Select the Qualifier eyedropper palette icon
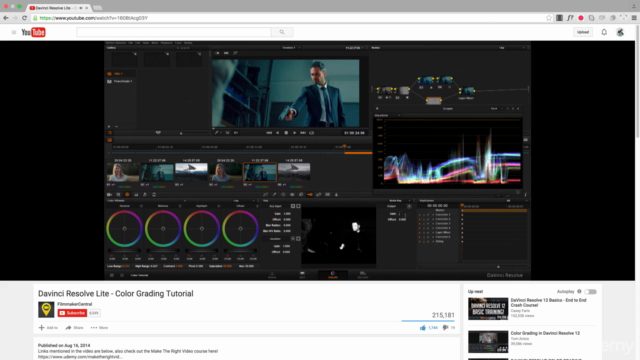Image resolution: width=640 pixels, height=360 pixels. [274, 195]
